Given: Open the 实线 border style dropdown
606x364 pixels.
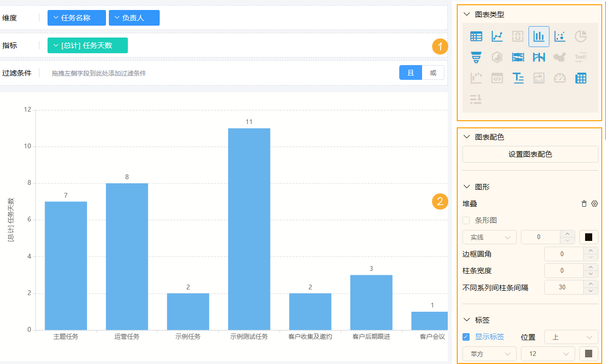Looking at the screenshot, I should (490, 237).
